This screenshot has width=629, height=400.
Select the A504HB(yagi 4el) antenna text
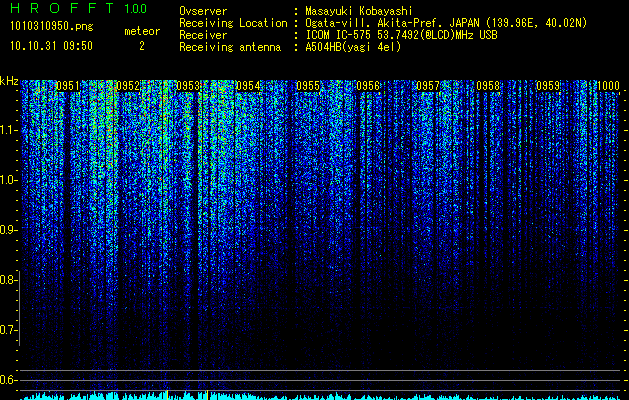pyautogui.click(x=353, y=47)
